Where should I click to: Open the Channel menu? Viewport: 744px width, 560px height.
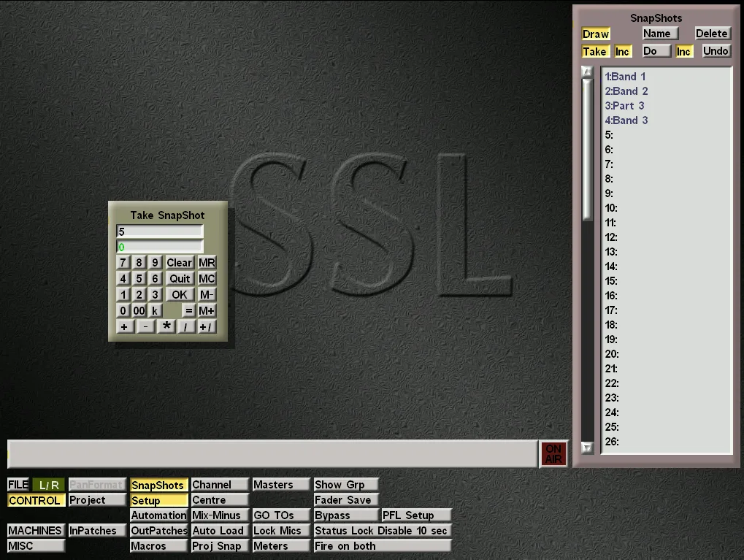click(x=220, y=485)
